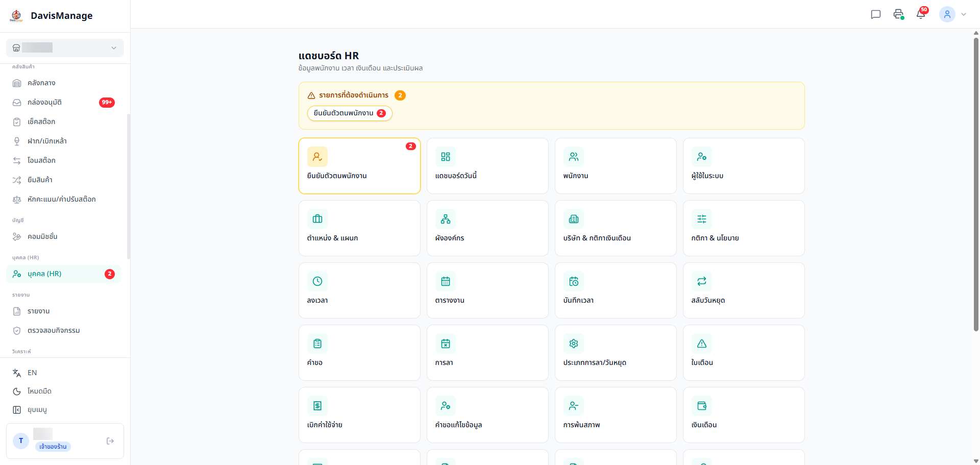Open บริษัท & กติกาเงินเดือน card icon
This screenshot has height=465, width=980.
[x=574, y=219]
